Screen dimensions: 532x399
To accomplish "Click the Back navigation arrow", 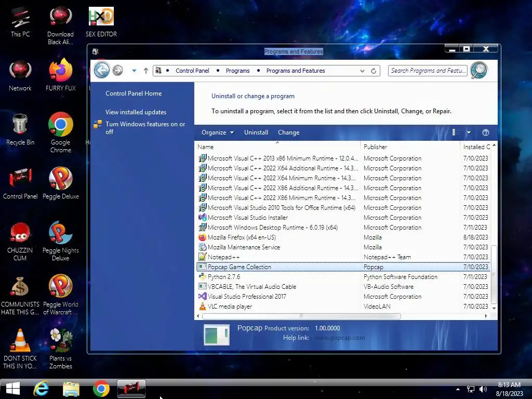I will pos(102,70).
